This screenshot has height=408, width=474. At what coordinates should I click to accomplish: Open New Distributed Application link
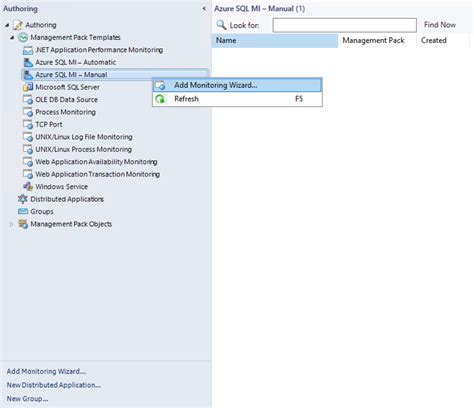(x=54, y=385)
